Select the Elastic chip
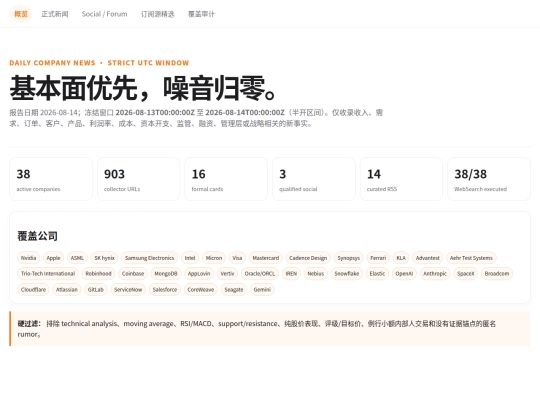 pos(377,274)
